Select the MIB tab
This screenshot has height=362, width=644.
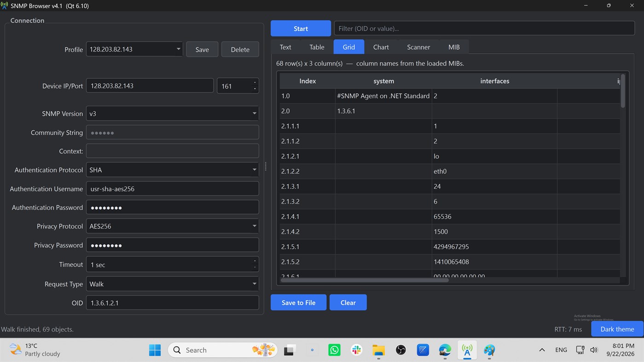pos(454,47)
